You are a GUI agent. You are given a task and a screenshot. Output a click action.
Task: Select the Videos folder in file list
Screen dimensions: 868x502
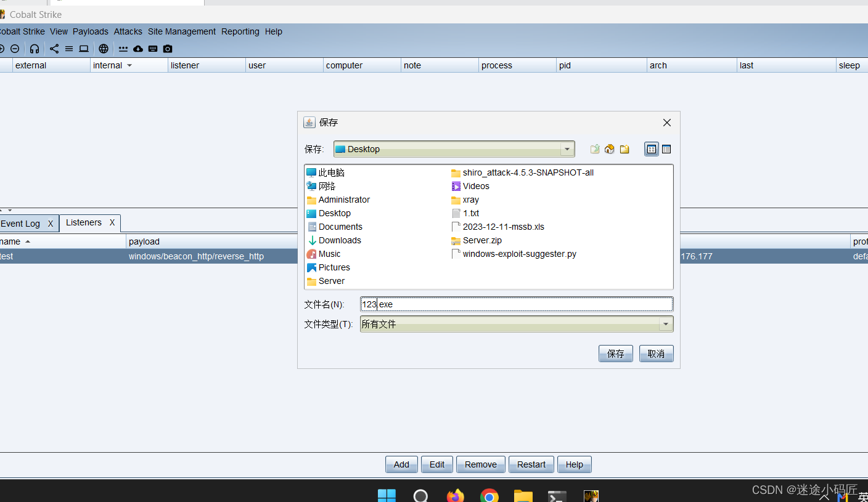(x=470, y=186)
